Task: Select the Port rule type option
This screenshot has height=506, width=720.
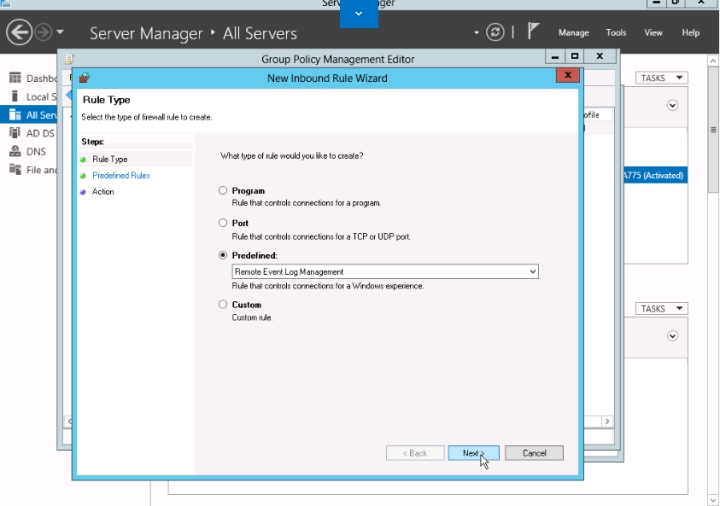Action: click(x=223, y=223)
